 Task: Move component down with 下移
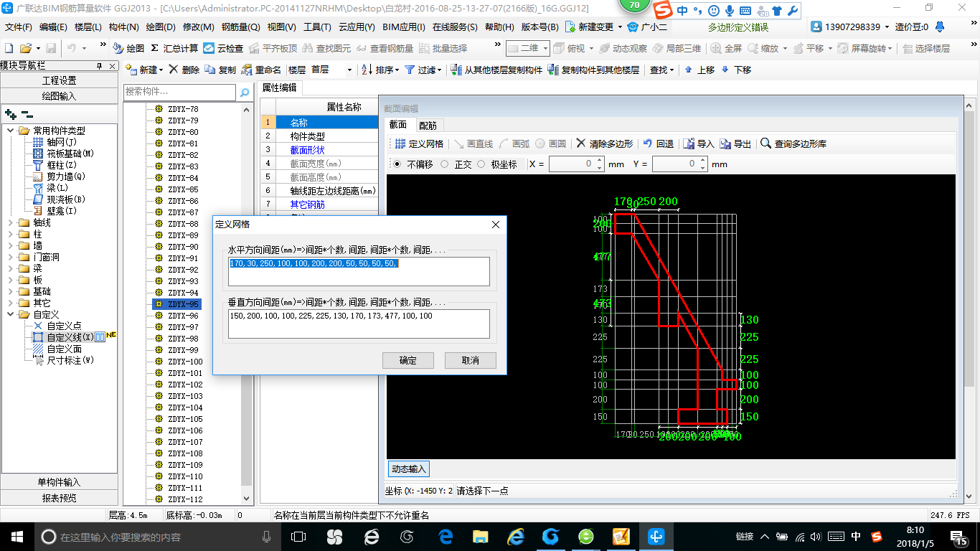click(736, 70)
